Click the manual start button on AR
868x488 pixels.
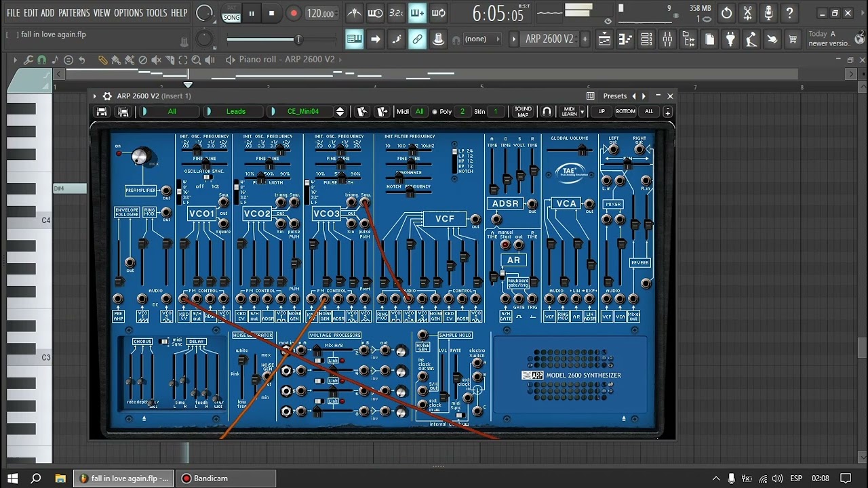pyautogui.click(x=505, y=245)
